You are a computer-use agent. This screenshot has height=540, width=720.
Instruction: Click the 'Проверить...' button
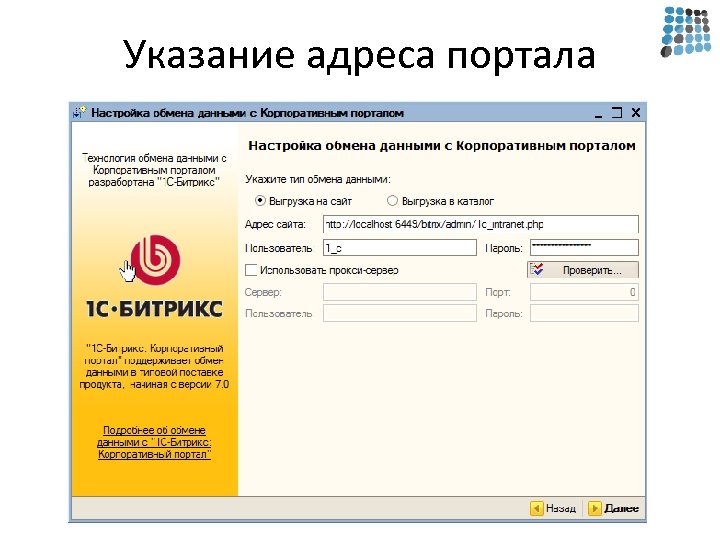(583, 270)
